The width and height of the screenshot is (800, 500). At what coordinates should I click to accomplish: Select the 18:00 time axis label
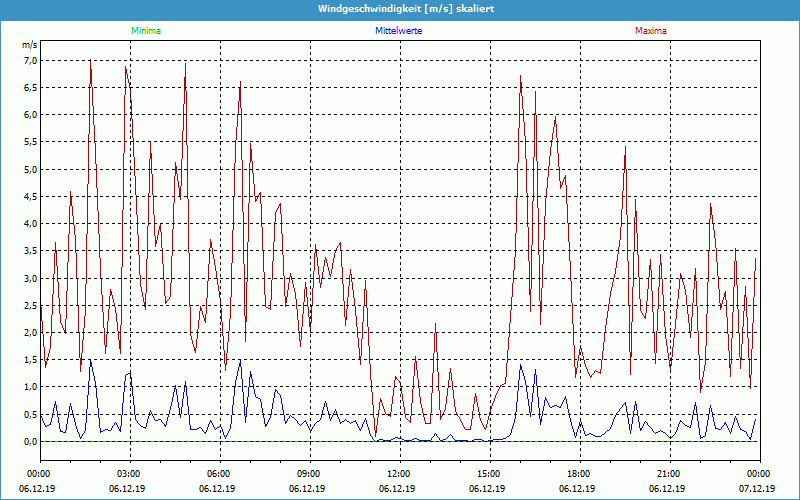click(x=579, y=474)
